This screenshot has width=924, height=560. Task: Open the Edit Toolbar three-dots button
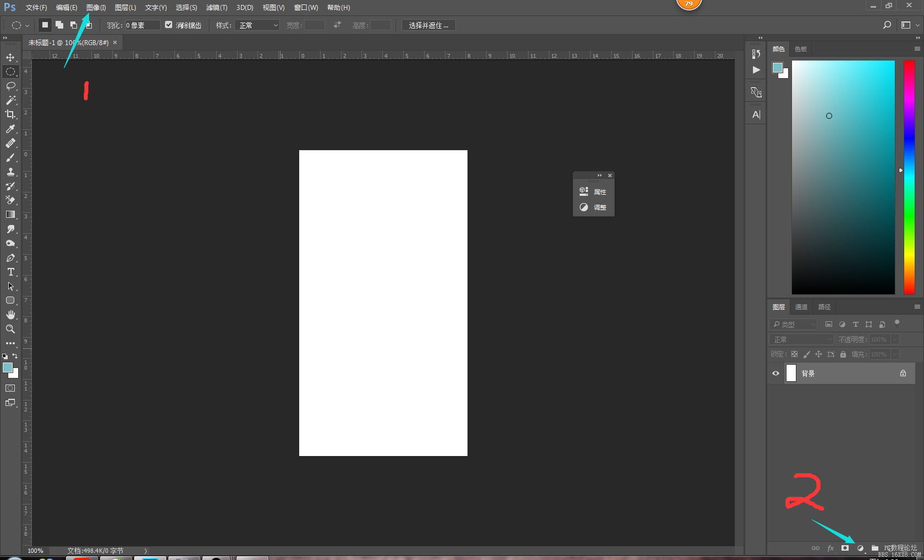[x=10, y=343]
